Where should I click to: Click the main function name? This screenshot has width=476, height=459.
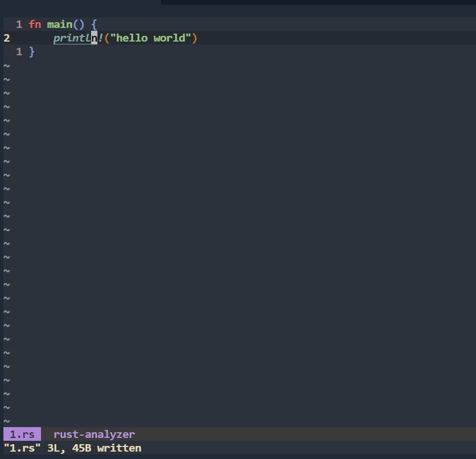point(59,24)
